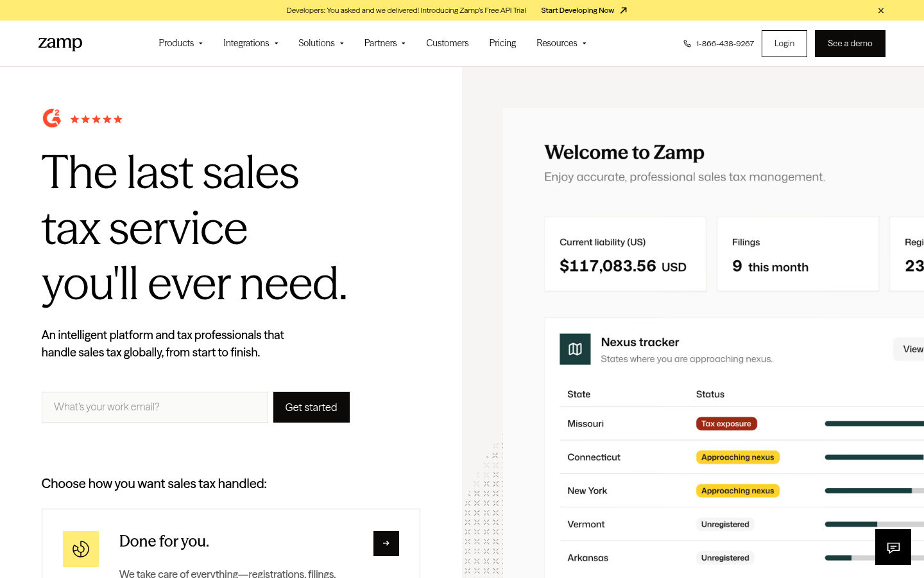Expand the Resources dropdown menu
The height and width of the screenshot is (578, 924).
(561, 43)
